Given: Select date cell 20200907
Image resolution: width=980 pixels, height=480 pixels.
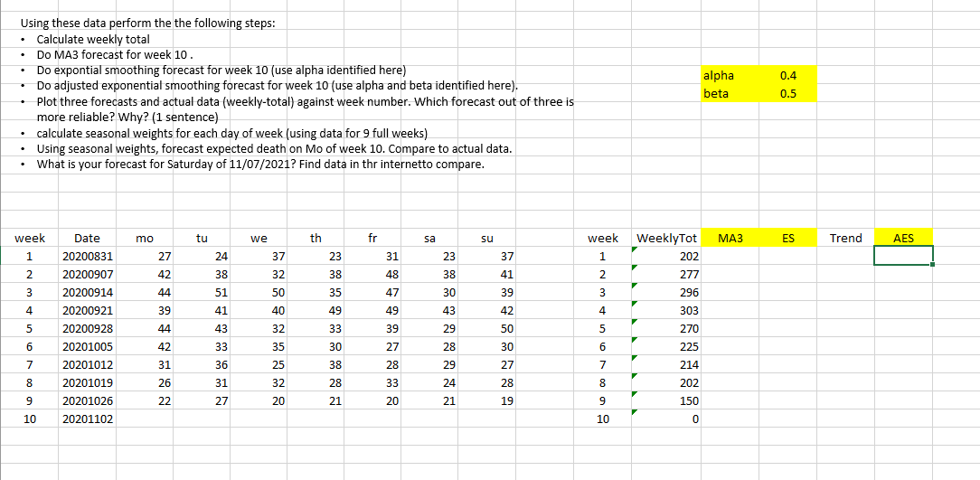Looking at the screenshot, I should (88, 274).
